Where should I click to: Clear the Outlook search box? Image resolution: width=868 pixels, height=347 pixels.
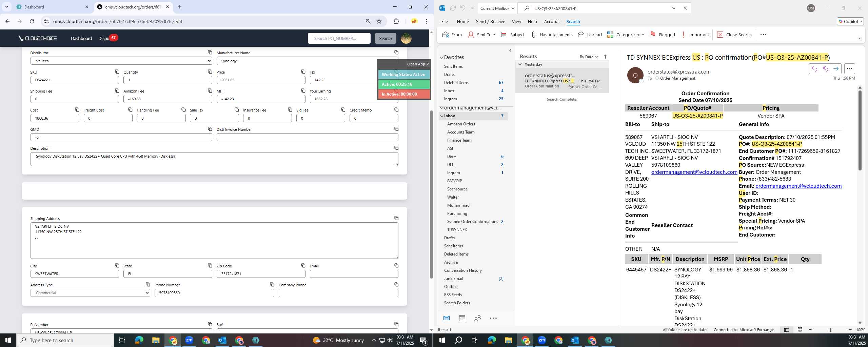coord(685,8)
